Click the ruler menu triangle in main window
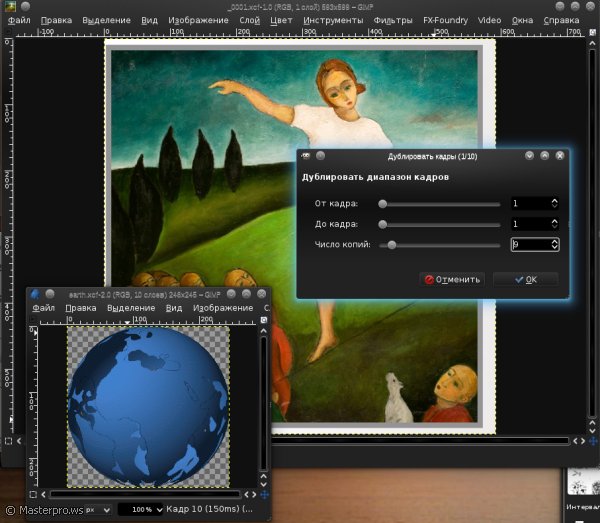 coord(8,32)
